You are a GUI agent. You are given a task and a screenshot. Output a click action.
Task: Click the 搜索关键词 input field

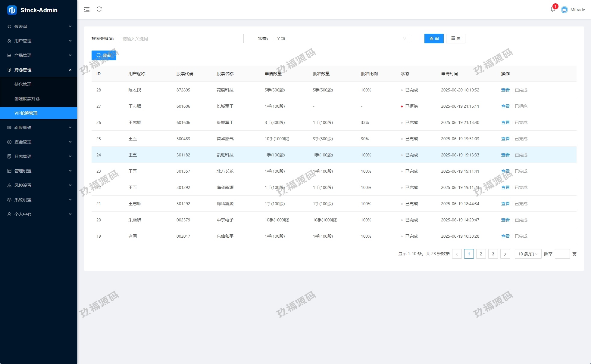tap(181, 39)
